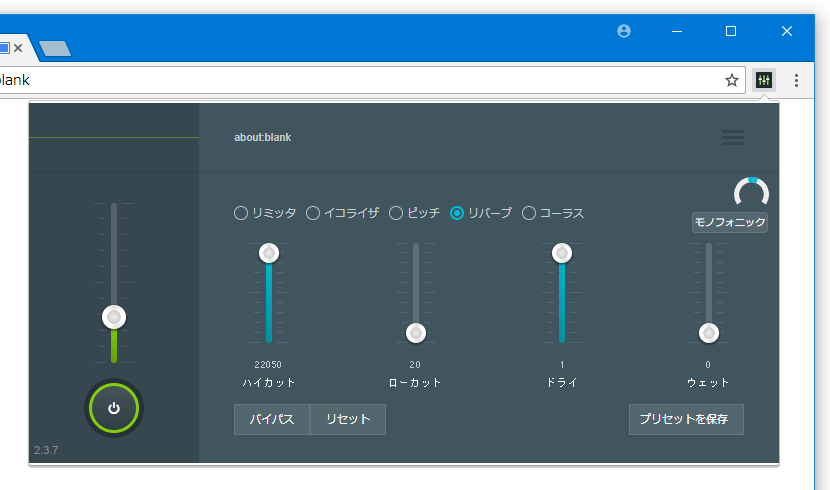830x490 pixels.
Task: Click the ウェット slider handle
Action: pos(709,333)
